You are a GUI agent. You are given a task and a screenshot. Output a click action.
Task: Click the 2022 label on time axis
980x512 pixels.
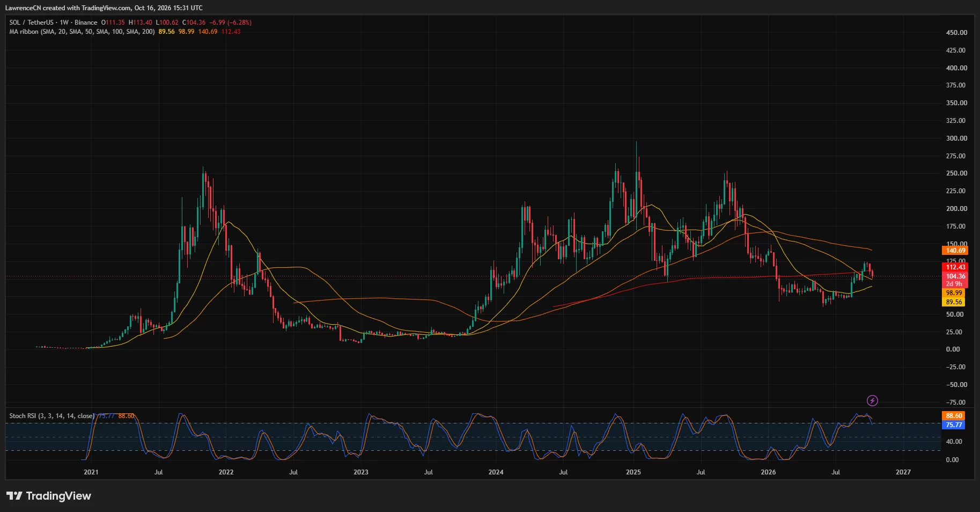point(226,472)
